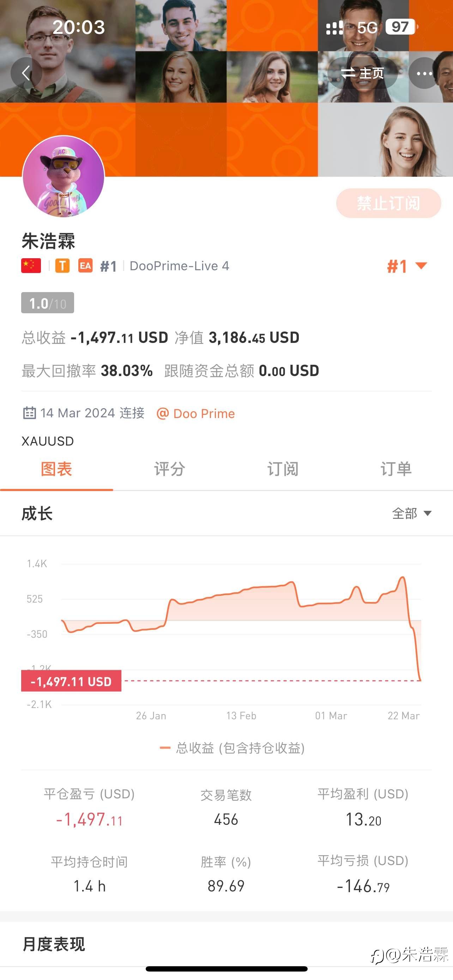Switch to the 订单 tab
The height and width of the screenshot is (980, 453).
pos(396,469)
